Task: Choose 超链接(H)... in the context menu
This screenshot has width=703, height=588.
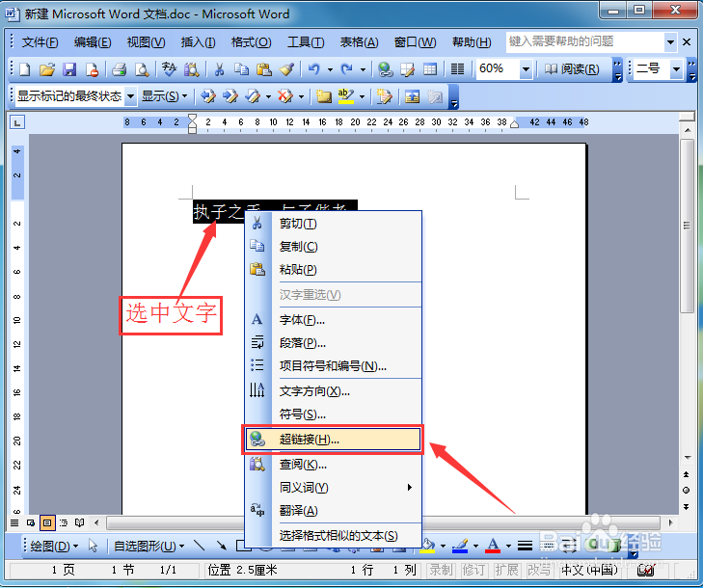Action: click(333, 440)
